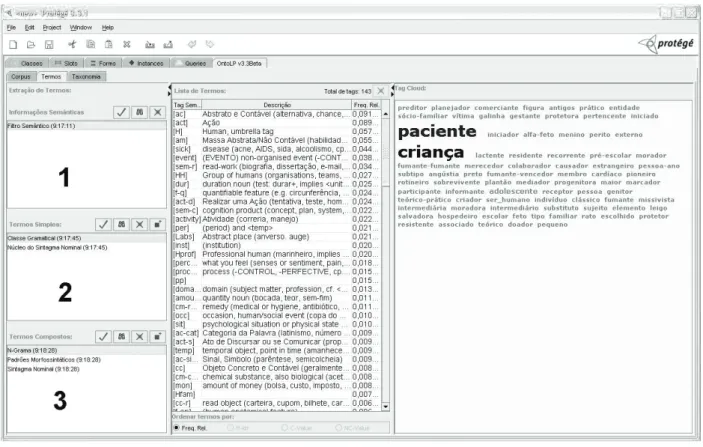Screen dimensions: 703x447
Task: Click the X icon beside Termos Simples
Action: point(139,224)
